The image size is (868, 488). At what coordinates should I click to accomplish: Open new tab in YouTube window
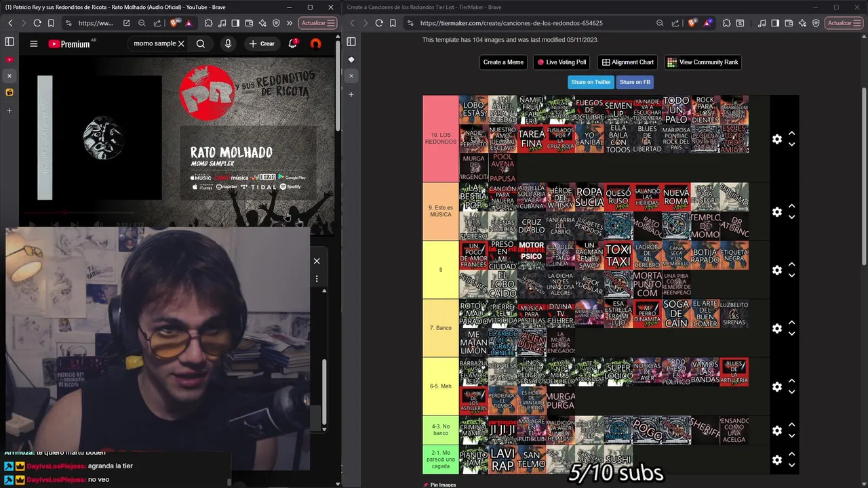(9, 110)
